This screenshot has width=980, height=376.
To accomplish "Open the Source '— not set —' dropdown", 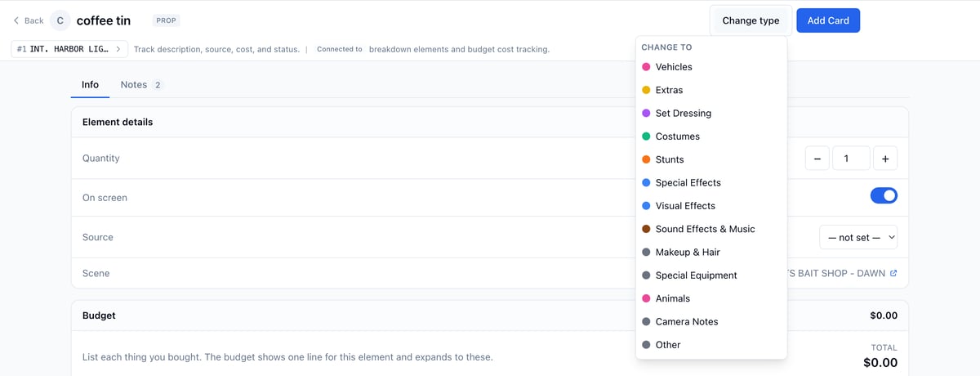I will click(x=858, y=237).
